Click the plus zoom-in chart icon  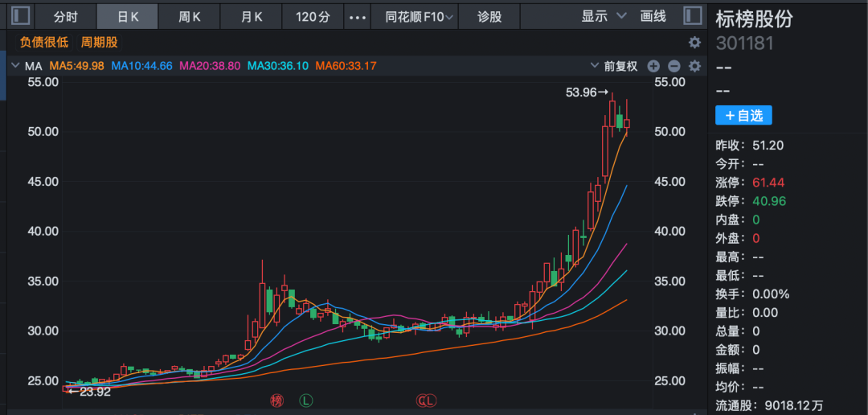coord(653,66)
